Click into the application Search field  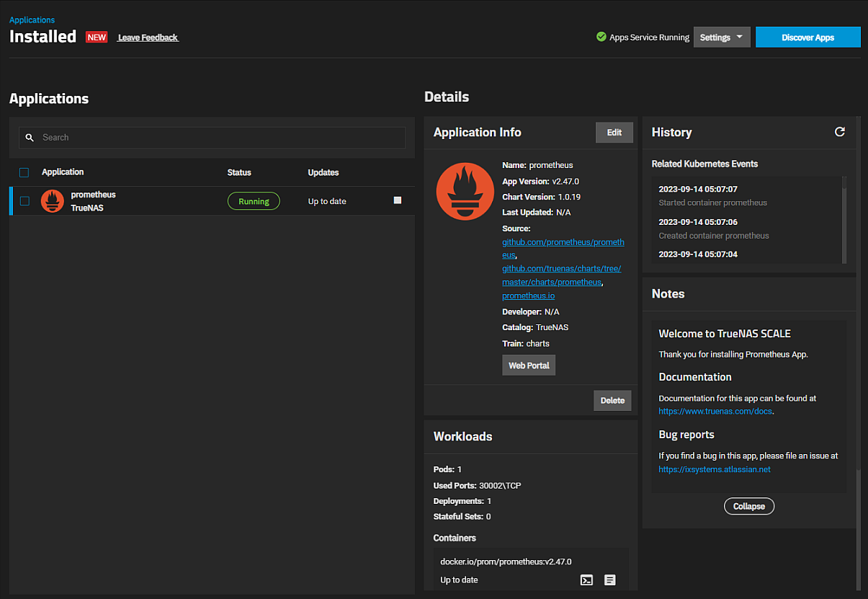click(x=216, y=138)
